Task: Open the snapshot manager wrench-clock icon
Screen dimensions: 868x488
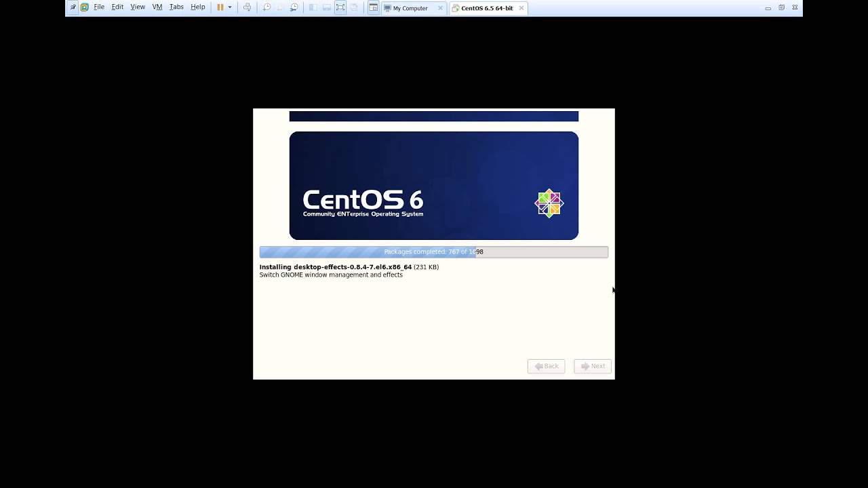Action: [x=294, y=7]
